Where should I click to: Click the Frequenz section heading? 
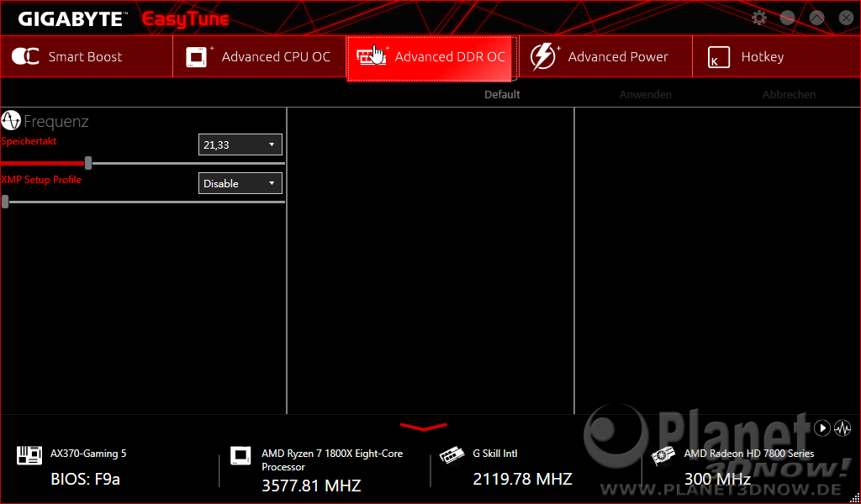56,121
